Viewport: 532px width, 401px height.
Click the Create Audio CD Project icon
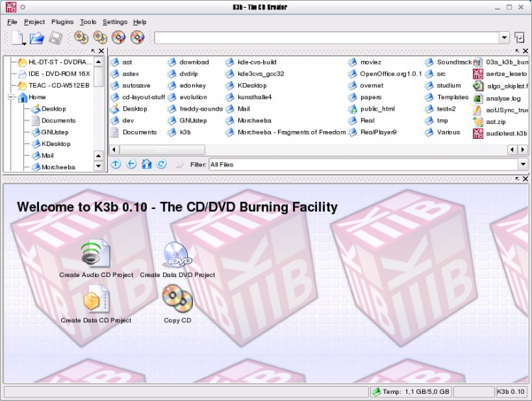pos(96,253)
